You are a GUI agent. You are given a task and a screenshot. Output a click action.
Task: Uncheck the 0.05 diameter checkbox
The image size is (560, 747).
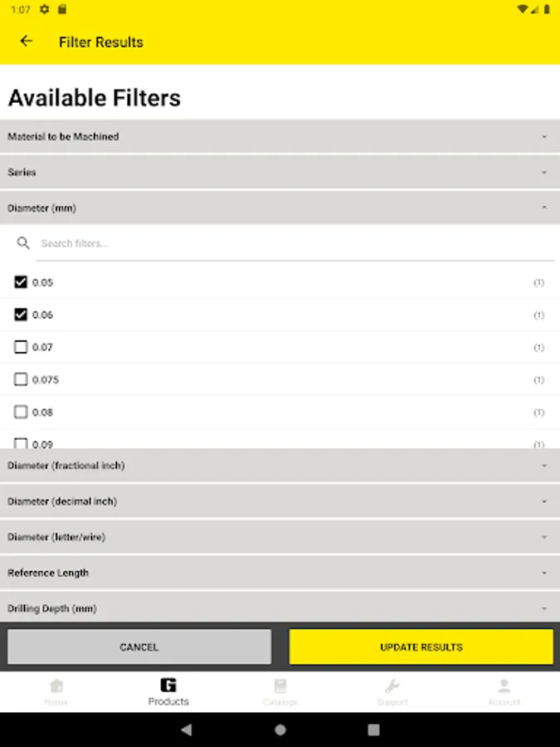(21, 282)
